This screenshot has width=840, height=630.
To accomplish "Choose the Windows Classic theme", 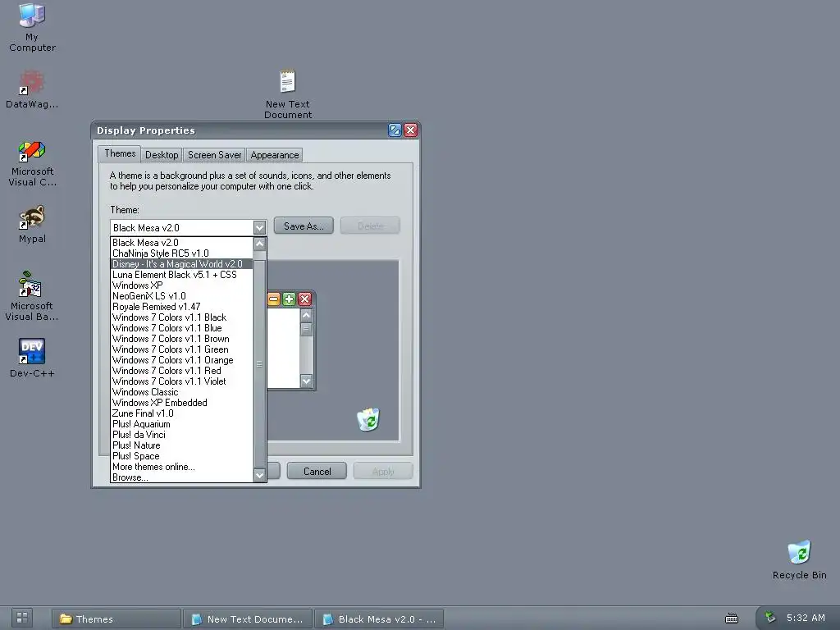I will (181, 392).
